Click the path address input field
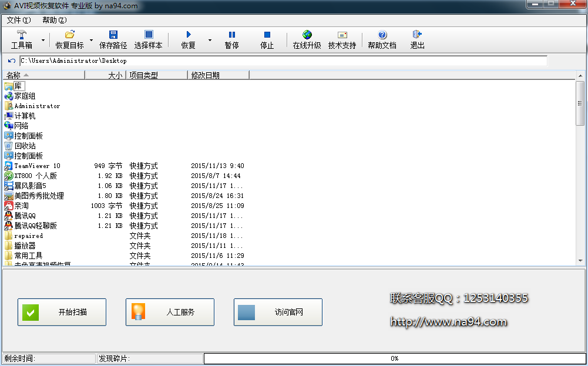 [282, 61]
